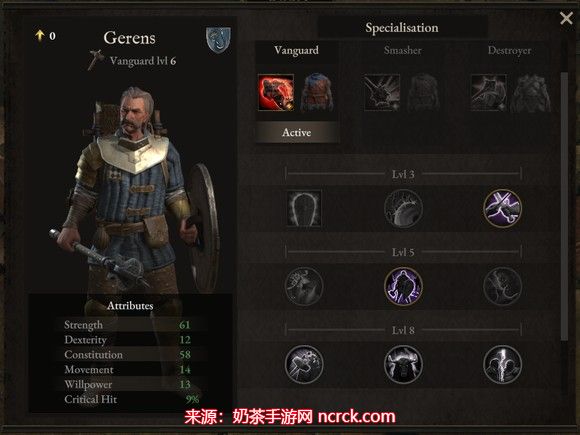Pick the rightmost Lvl 5 skill
Screen dimensions: 580x435
[502, 286]
